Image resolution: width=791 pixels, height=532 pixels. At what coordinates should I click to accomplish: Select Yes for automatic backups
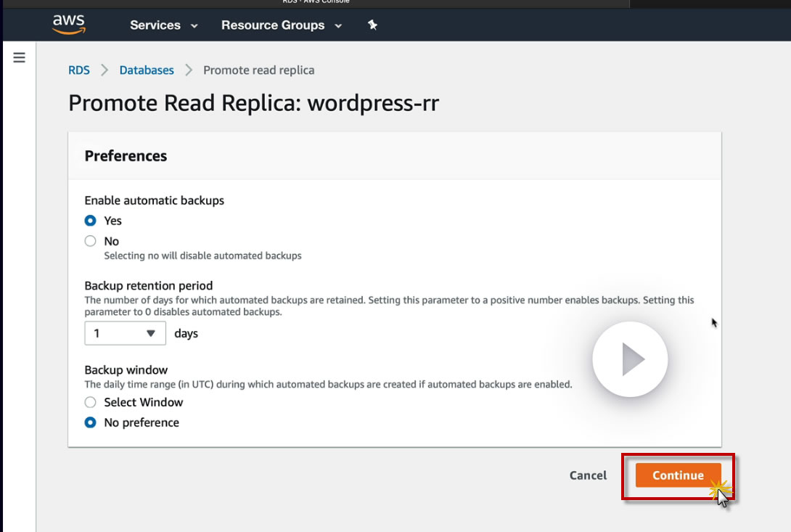pos(91,221)
